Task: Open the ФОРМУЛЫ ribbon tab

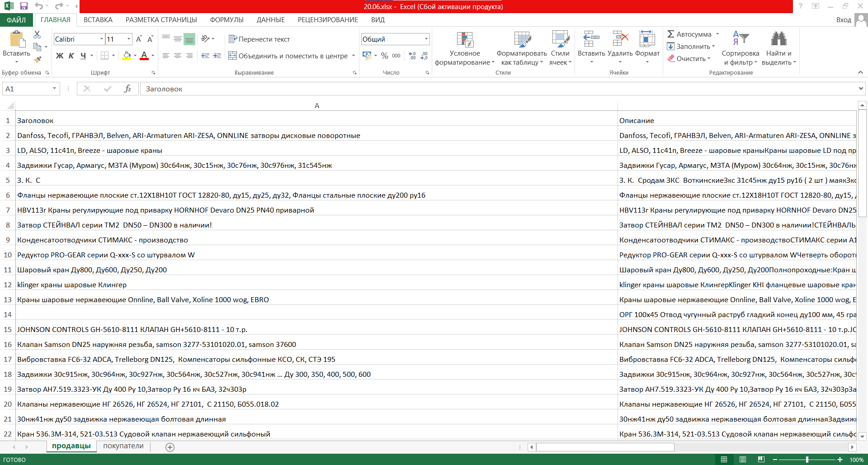Action: [227, 20]
